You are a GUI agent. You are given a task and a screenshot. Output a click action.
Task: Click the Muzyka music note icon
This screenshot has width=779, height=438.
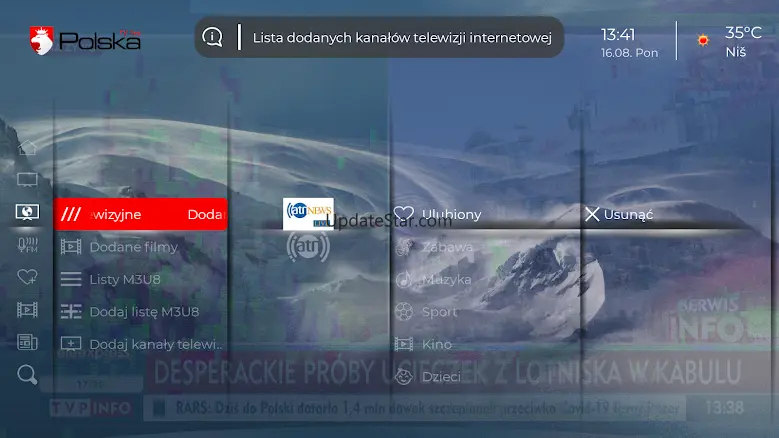[x=404, y=280]
